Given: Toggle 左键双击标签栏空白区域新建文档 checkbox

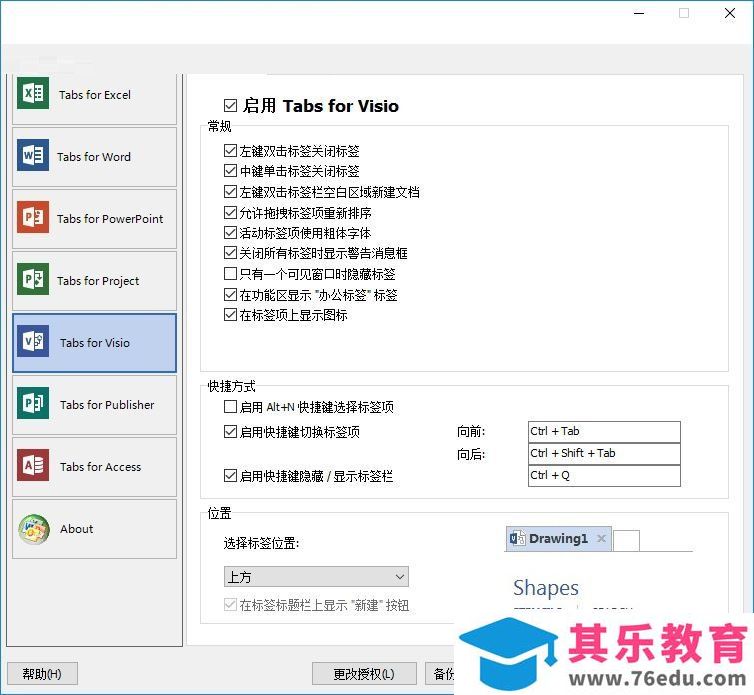Looking at the screenshot, I should [x=230, y=191].
